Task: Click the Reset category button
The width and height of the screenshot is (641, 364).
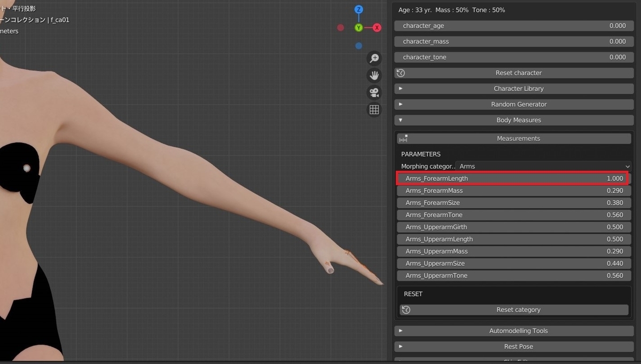Action: [x=514, y=310]
